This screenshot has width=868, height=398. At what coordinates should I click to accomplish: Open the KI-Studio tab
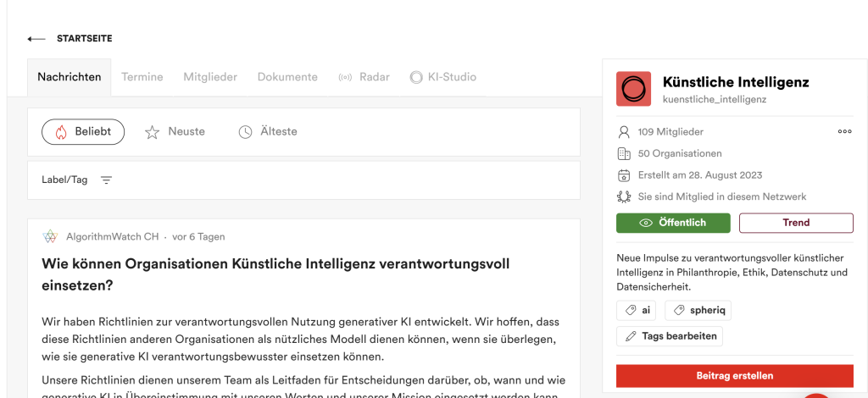(x=443, y=77)
